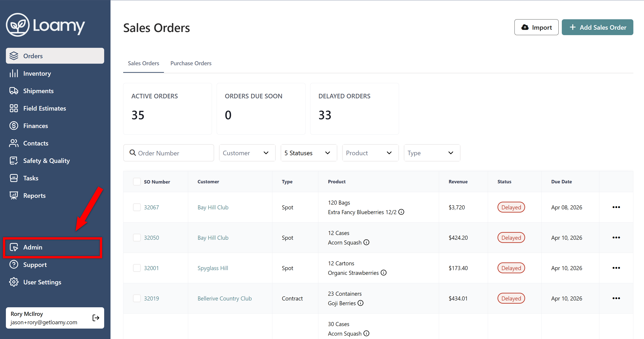Check the box for order 32050
The image size is (644, 339).
pos(137,237)
